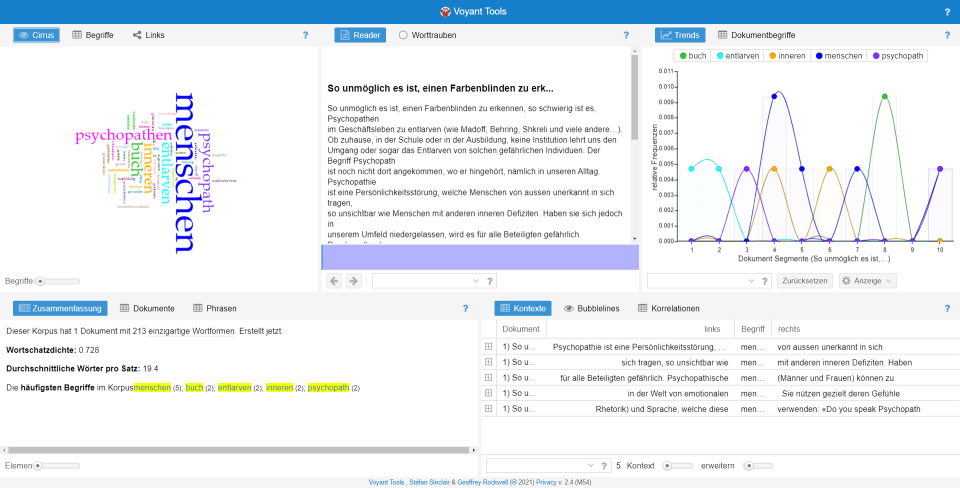Toggle the entlarven series in legend
This screenshot has height=488, width=960.
click(737, 56)
